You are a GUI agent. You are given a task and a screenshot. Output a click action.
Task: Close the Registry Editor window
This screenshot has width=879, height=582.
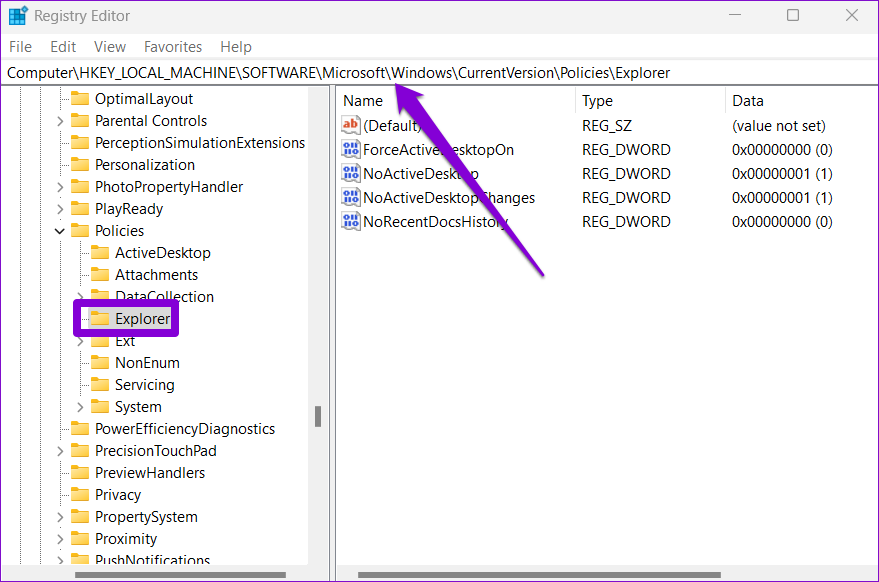click(852, 15)
